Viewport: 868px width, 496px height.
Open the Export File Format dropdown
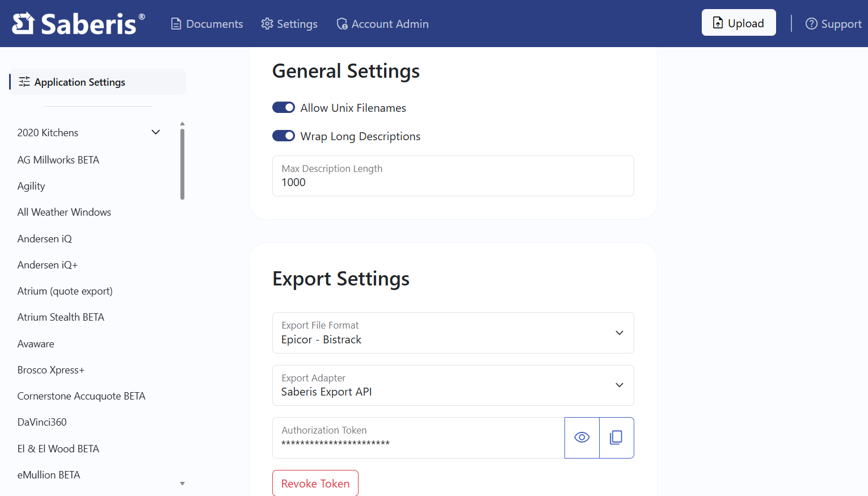coord(619,333)
